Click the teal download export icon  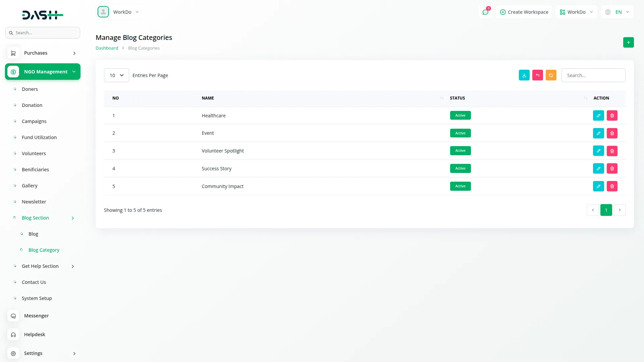(524, 75)
